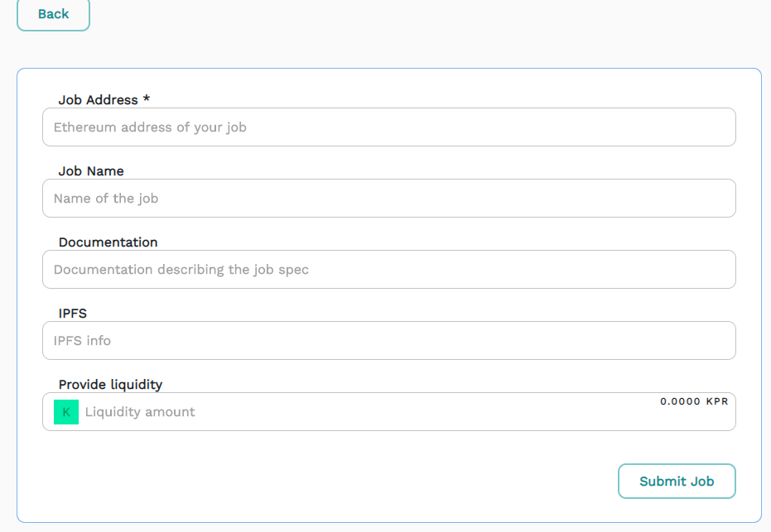Click the required asterisk beside Job Address
This screenshot has width=771, height=532.
pos(147,99)
